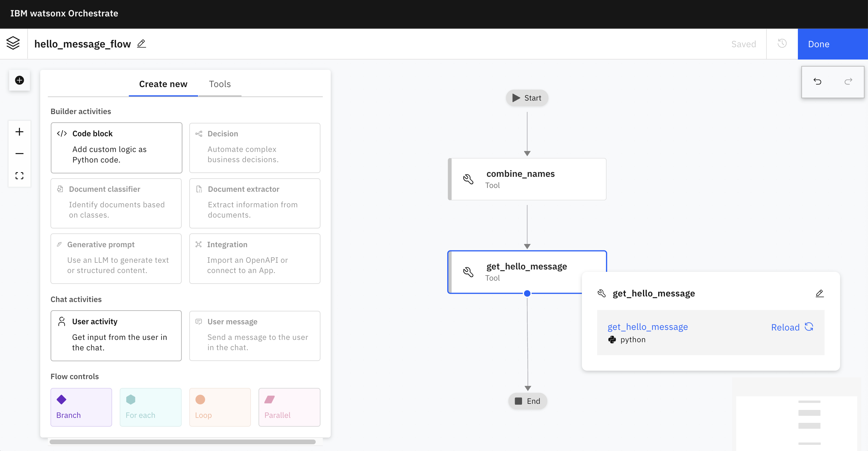Image resolution: width=868 pixels, height=451 pixels.
Task: Zoom out of the canvas
Action: pyautogui.click(x=20, y=154)
